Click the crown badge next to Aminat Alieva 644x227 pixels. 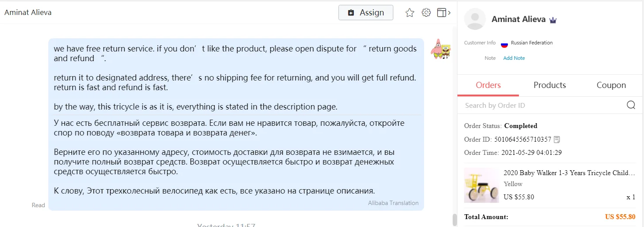(553, 20)
